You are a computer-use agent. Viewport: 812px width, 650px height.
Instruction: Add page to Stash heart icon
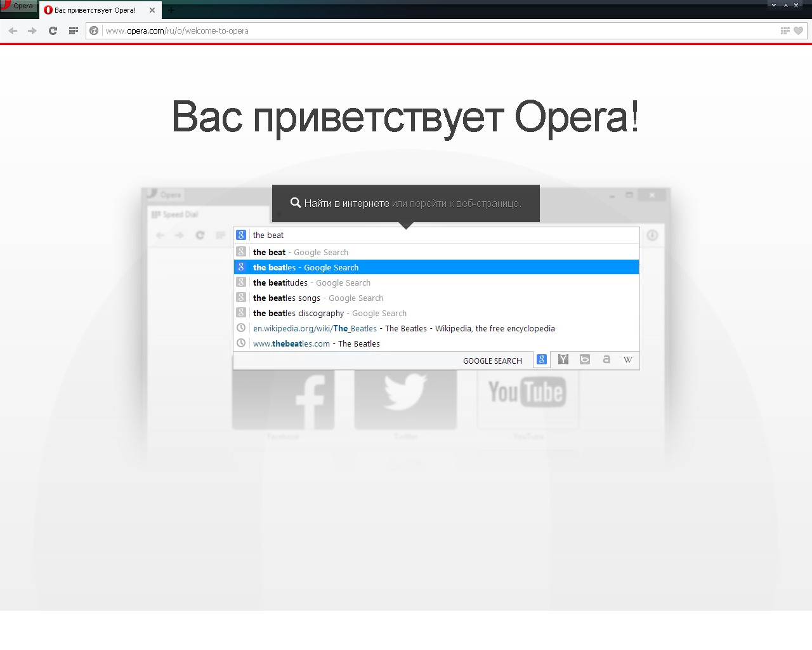click(799, 30)
